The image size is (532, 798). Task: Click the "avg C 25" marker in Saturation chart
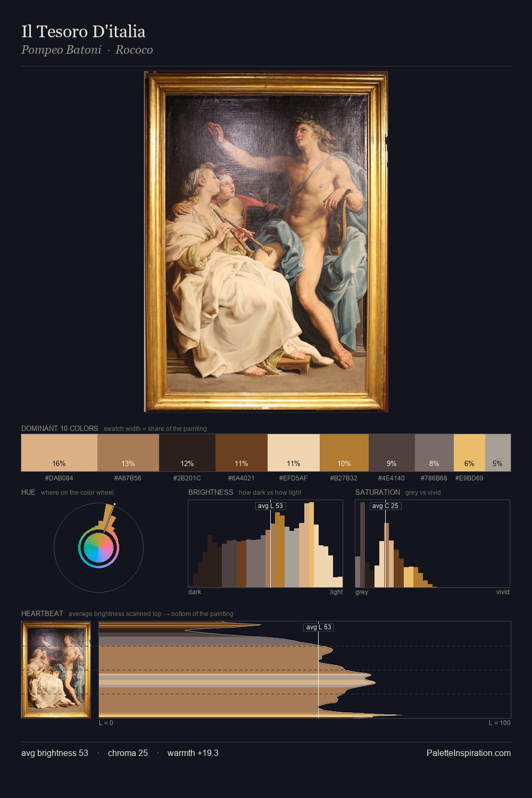point(386,506)
